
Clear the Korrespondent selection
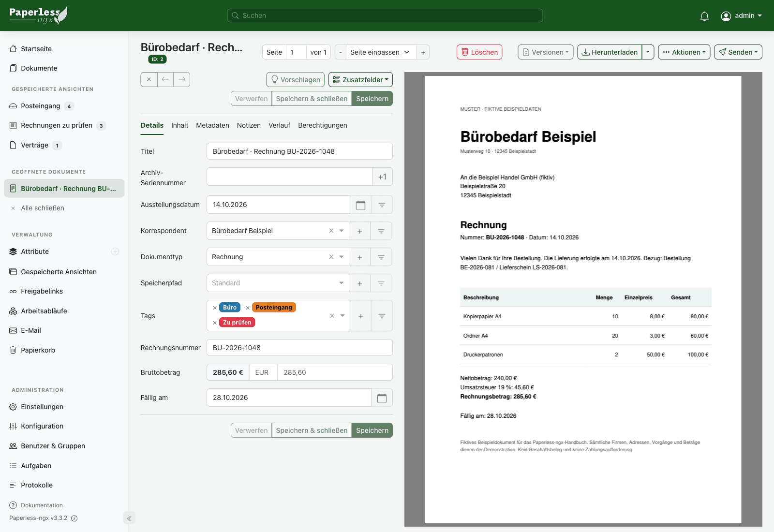pyautogui.click(x=331, y=231)
